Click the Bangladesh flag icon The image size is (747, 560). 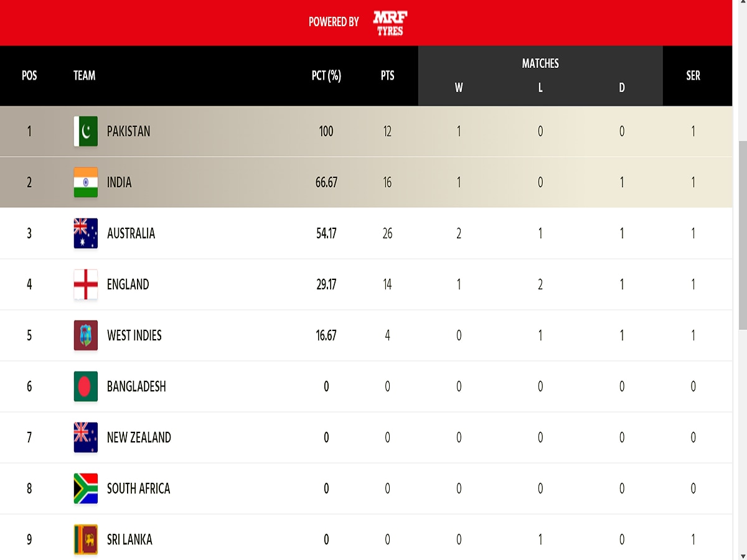coord(85,386)
